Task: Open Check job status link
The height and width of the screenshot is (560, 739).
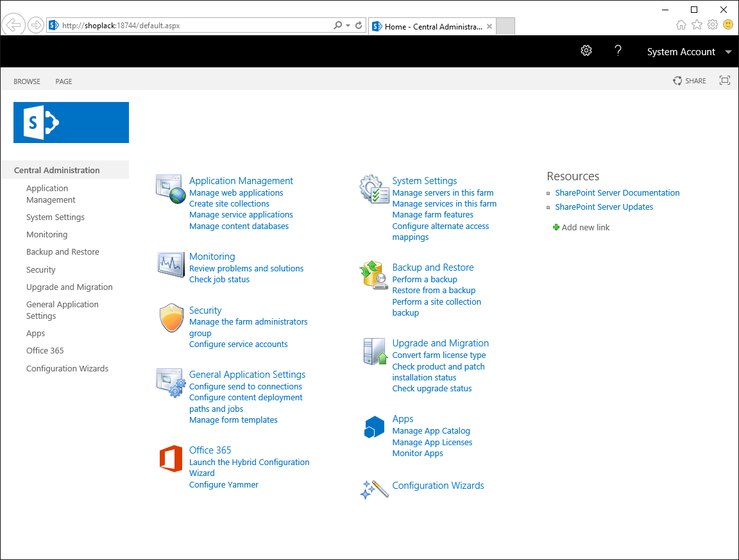Action: (219, 280)
